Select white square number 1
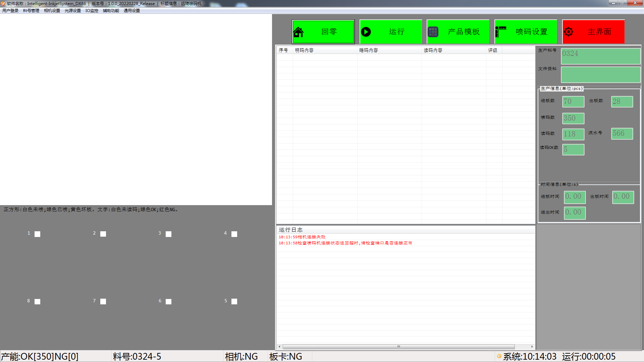 38,234
